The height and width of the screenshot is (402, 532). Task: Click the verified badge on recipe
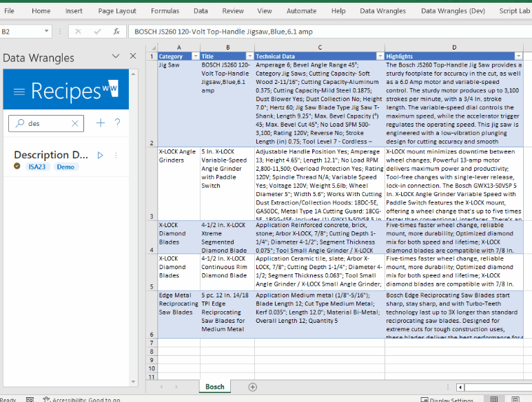point(17,166)
